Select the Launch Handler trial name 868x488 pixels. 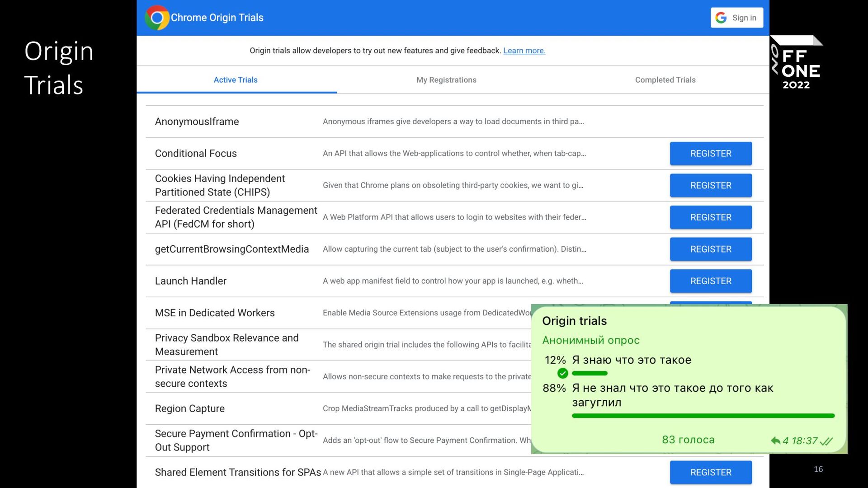tap(191, 281)
